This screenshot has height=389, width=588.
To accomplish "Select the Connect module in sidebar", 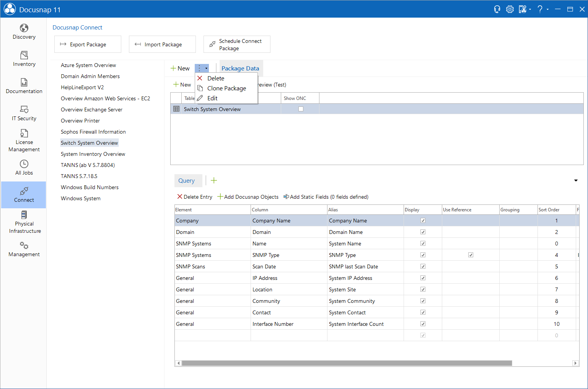I will pyautogui.click(x=24, y=195).
